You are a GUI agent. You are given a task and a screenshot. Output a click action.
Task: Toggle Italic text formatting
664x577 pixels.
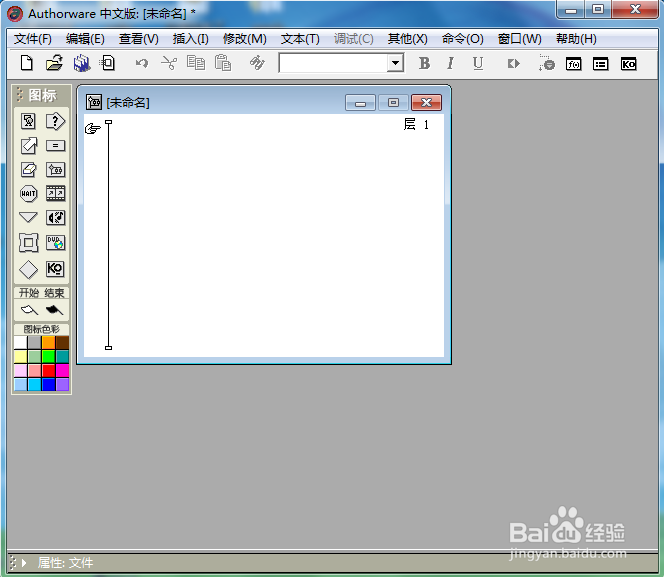451,63
